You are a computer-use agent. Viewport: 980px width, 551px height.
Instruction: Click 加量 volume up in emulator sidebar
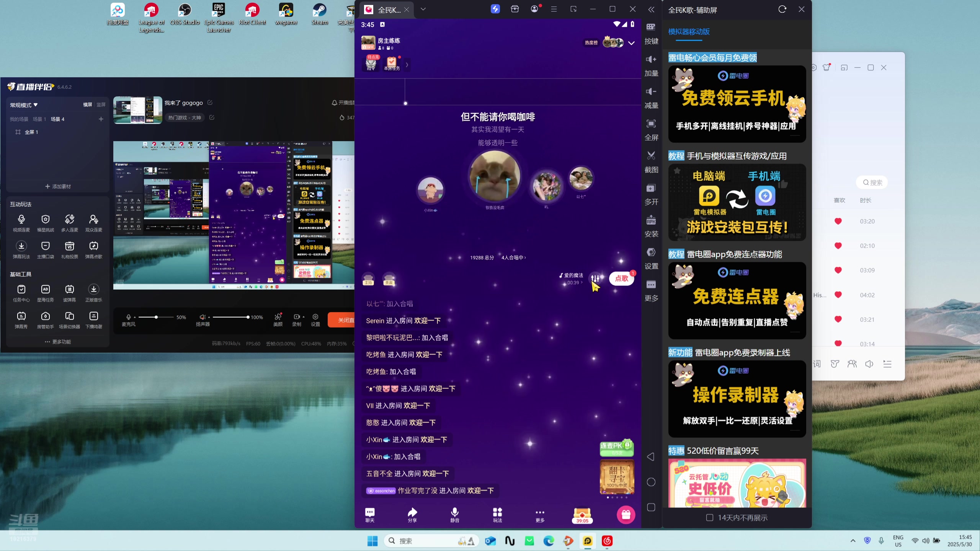pyautogui.click(x=651, y=66)
